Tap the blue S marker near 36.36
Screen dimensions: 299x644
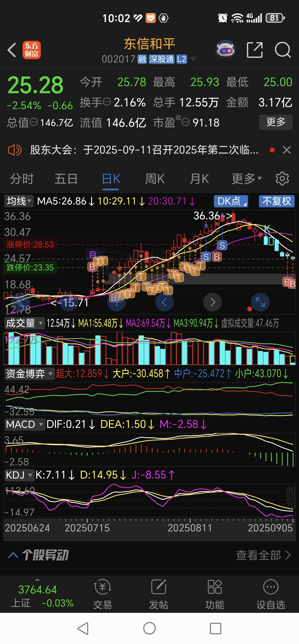pos(222,245)
